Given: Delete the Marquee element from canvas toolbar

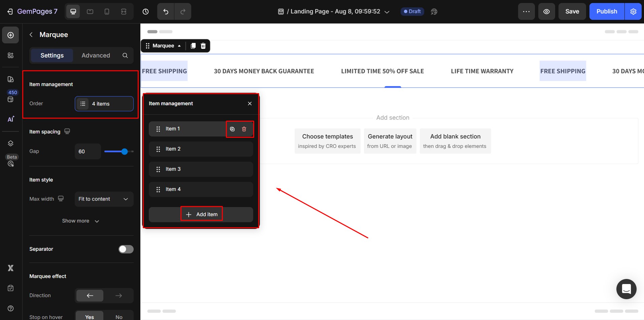Looking at the screenshot, I should [203, 46].
